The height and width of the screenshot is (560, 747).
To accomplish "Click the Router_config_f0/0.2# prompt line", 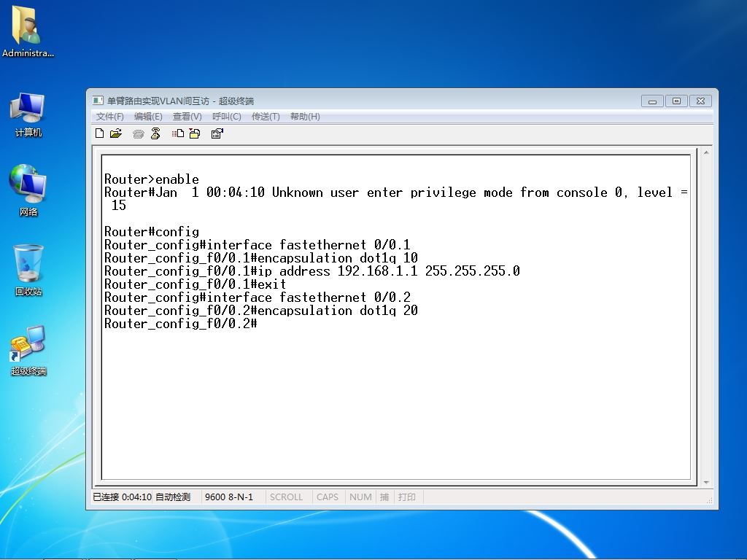I will (181, 324).
